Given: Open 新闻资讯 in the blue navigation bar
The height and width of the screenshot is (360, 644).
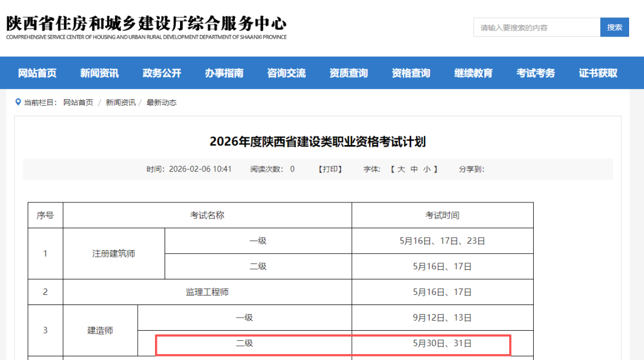Looking at the screenshot, I should tap(100, 73).
